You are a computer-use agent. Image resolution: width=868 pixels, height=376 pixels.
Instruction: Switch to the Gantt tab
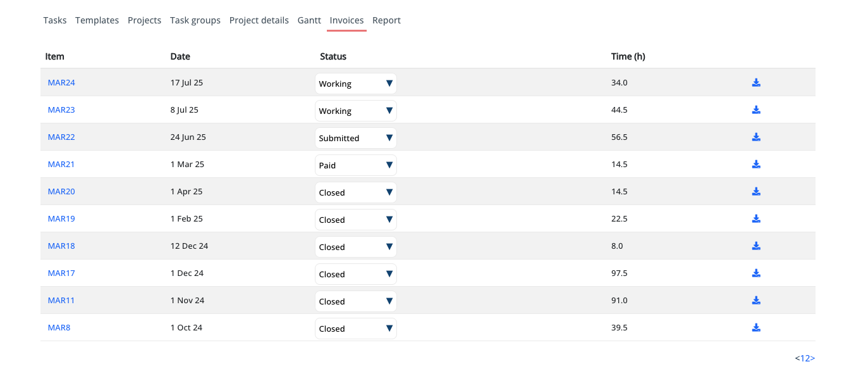pos(309,20)
